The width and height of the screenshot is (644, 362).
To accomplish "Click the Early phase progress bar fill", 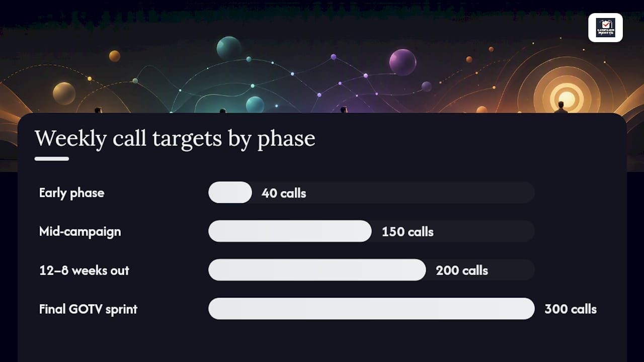I will 230,193.
